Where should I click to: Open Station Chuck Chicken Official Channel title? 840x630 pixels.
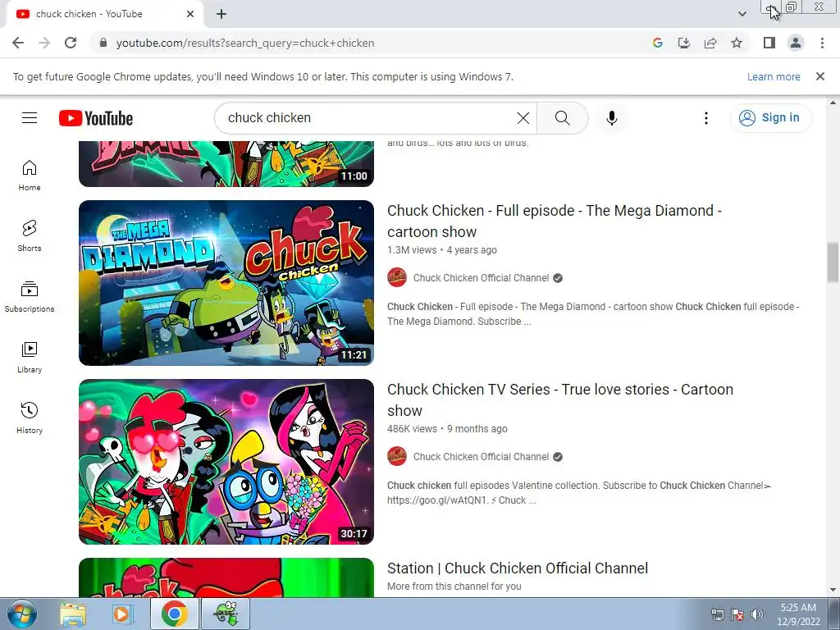518,568
